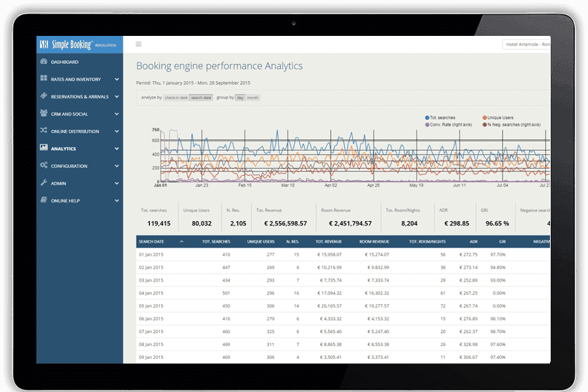This screenshot has width=588, height=392.
Task: Sort by ADR column header
Action: click(x=473, y=242)
